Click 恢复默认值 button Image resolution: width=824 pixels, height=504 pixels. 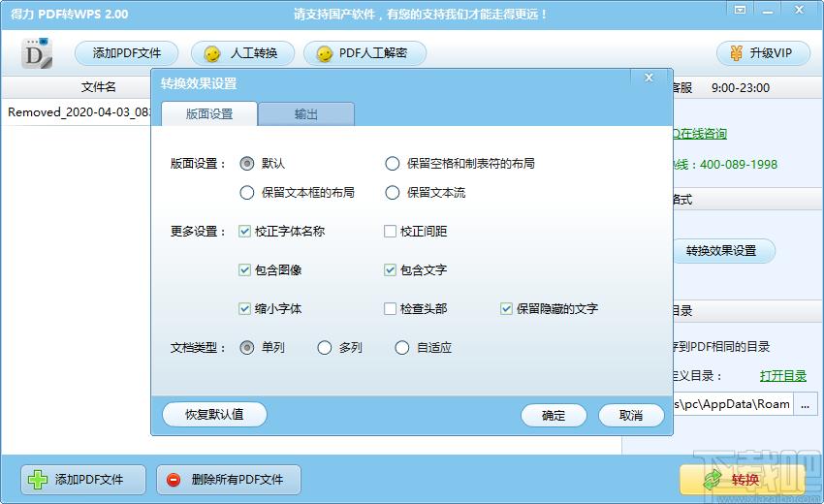pyautogui.click(x=214, y=415)
